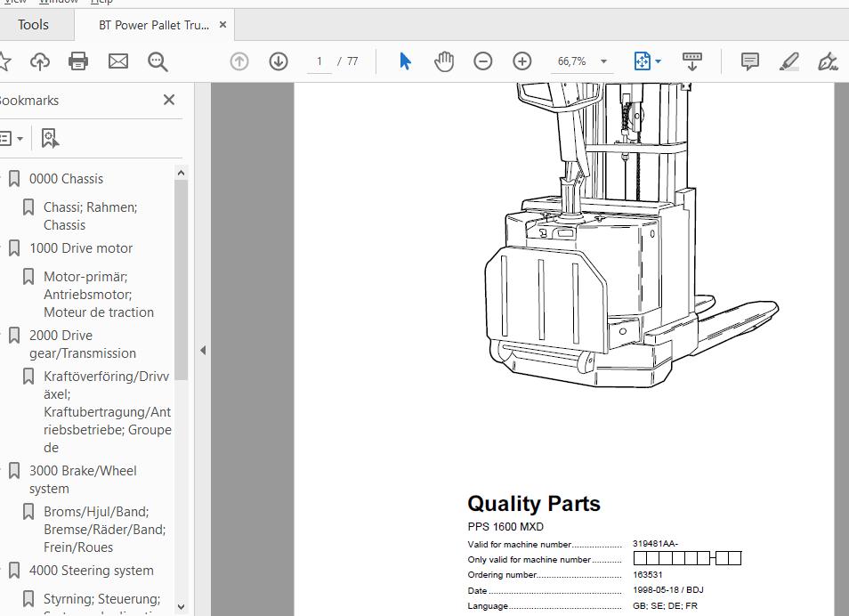Click the fit page icon

pos(642,61)
